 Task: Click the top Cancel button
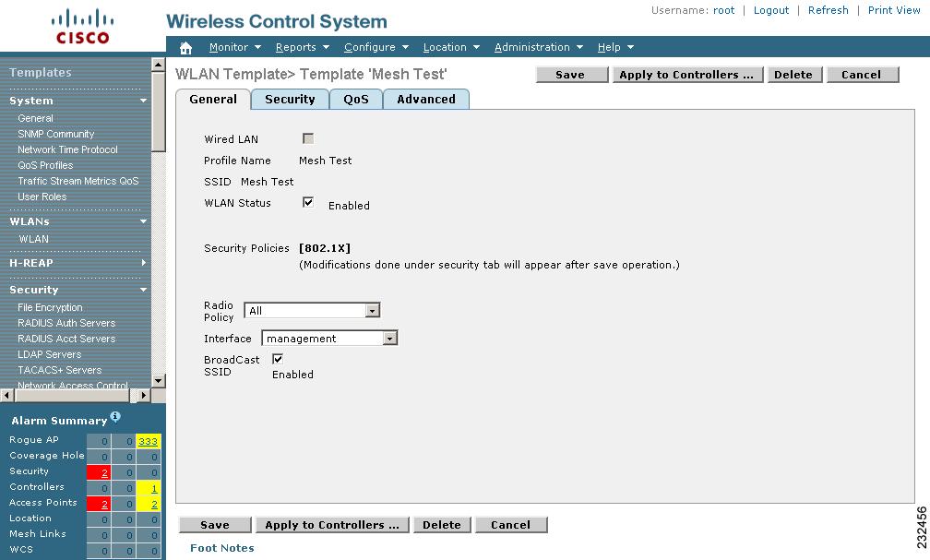pyautogui.click(x=863, y=75)
